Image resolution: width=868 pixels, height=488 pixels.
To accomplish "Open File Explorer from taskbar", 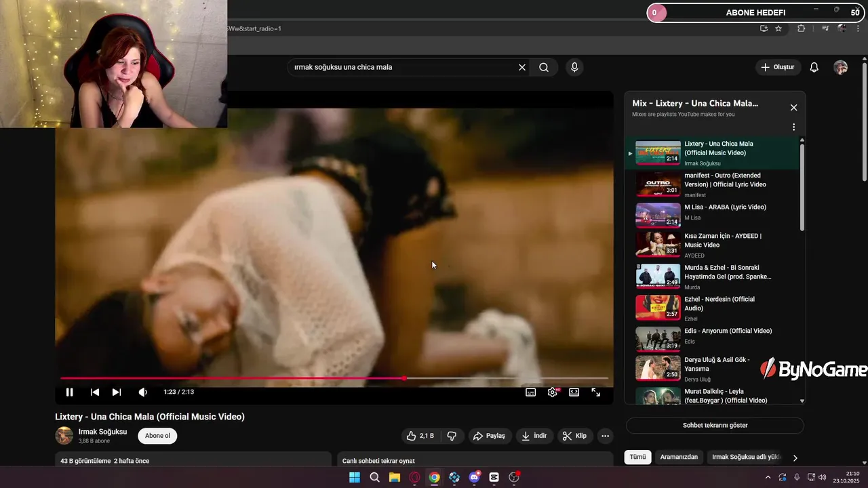I will (x=395, y=477).
